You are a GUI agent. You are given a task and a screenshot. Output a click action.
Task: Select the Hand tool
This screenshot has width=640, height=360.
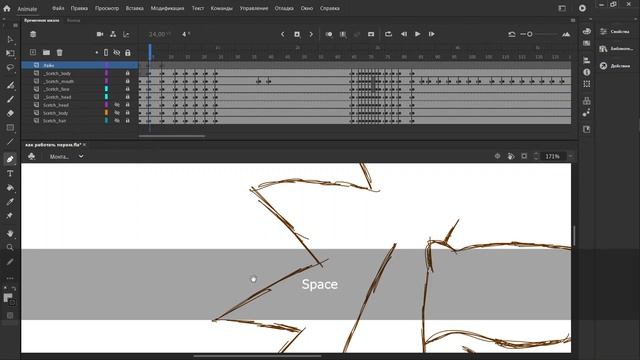point(10,233)
